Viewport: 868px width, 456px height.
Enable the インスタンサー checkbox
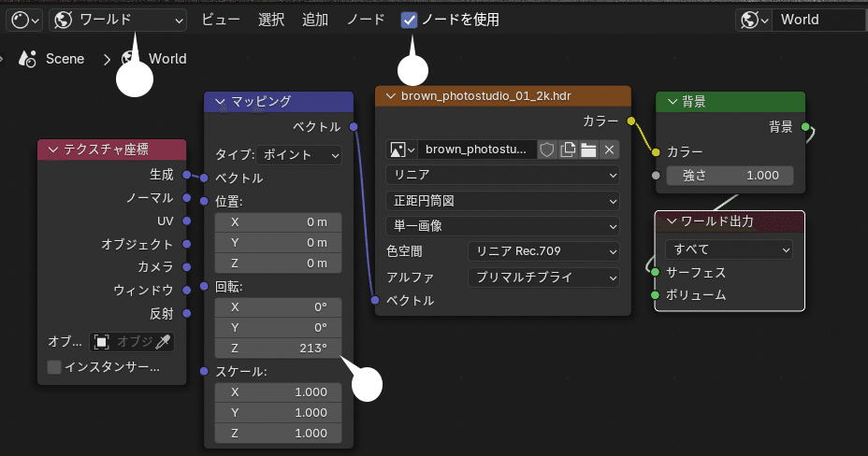click(54, 367)
